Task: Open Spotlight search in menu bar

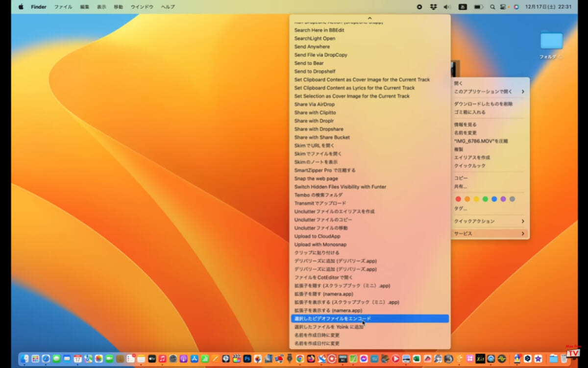Action: (492, 7)
